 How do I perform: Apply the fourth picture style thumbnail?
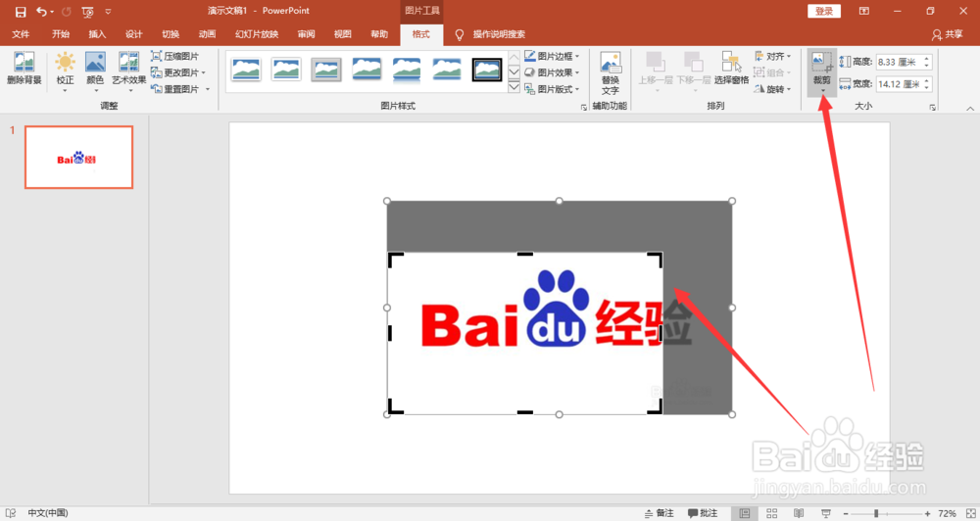point(367,70)
